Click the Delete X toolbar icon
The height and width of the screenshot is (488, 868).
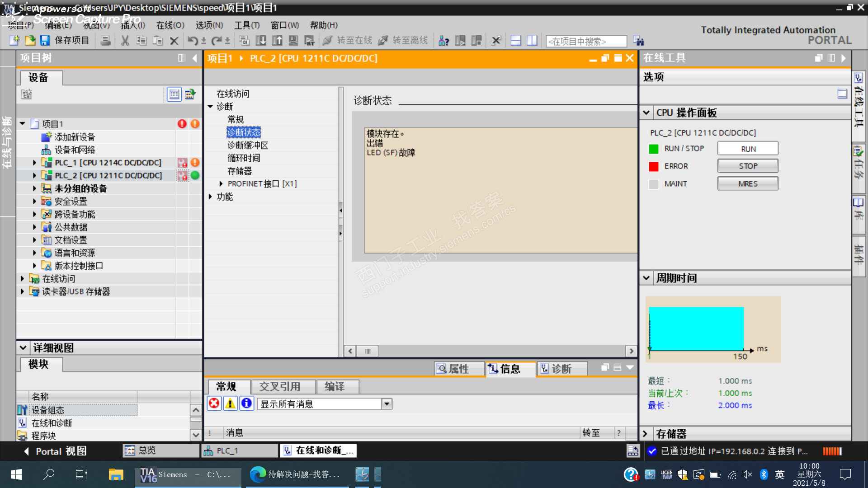click(174, 41)
